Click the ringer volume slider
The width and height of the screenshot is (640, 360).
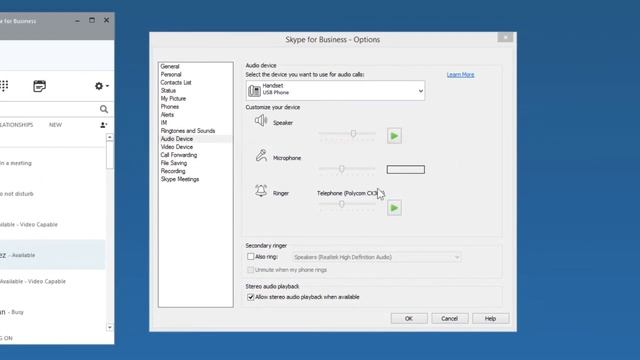[x=347, y=204]
